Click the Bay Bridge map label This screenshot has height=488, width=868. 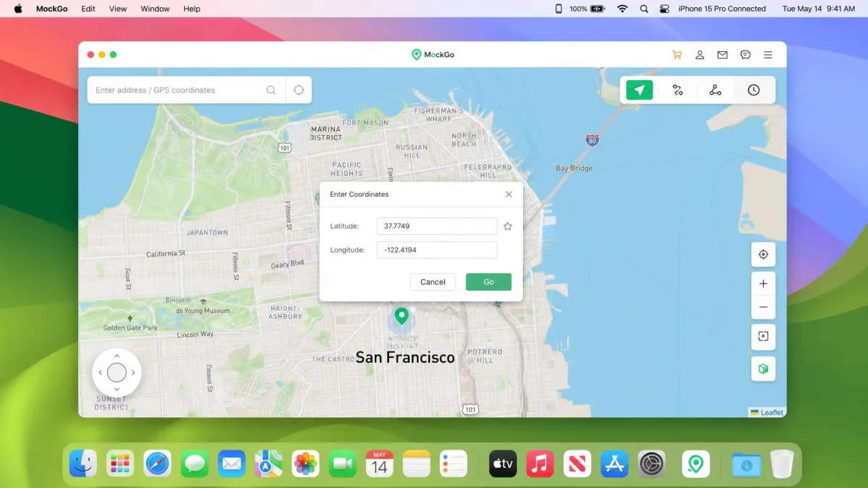pyautogui.click(x=574, y=168)
